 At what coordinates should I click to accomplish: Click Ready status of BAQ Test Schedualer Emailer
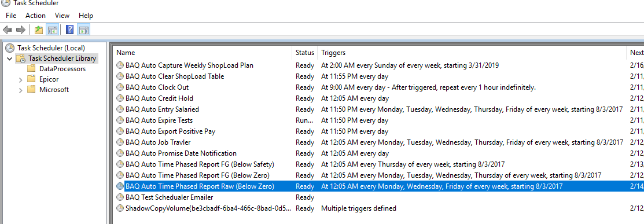(305, 197)
